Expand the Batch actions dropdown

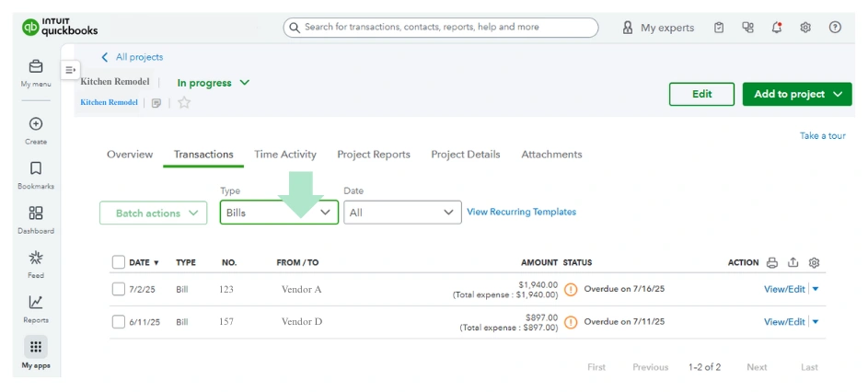point(153,213)
